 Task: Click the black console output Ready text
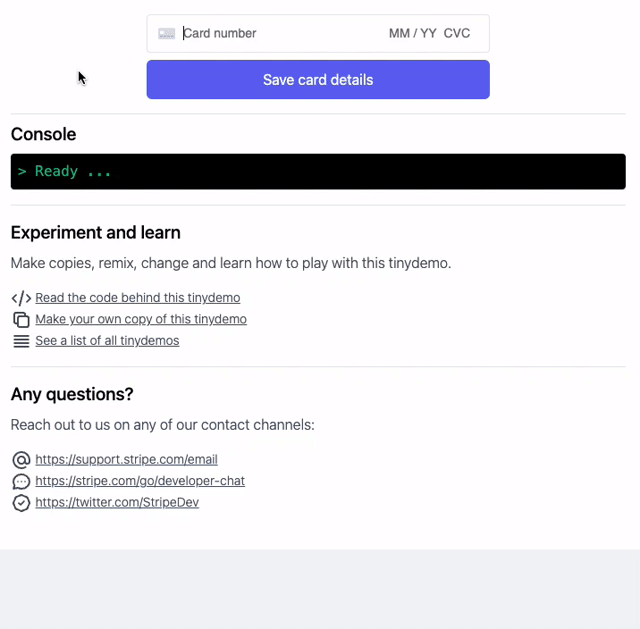pos(64,171)
